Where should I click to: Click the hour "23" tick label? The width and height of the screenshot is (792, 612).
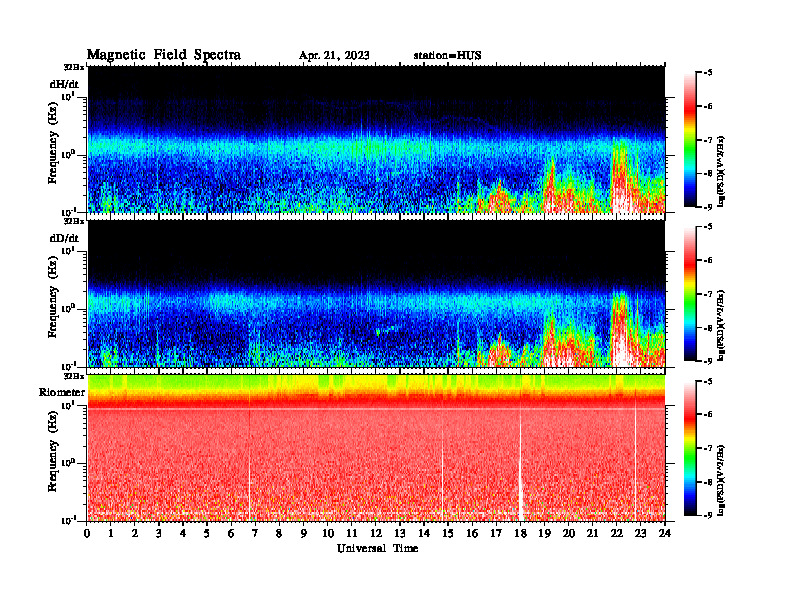pos(640,533)
